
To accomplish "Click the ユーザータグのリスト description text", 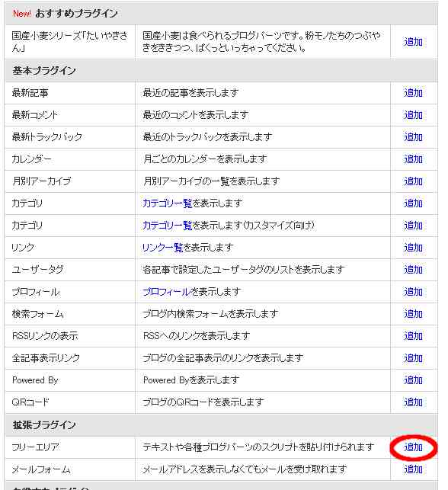I will [x=244, y=270].
